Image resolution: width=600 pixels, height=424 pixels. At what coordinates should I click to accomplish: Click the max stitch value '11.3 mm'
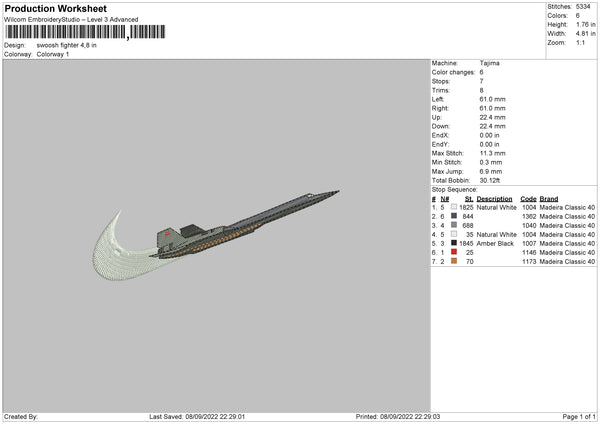point(492,153)
